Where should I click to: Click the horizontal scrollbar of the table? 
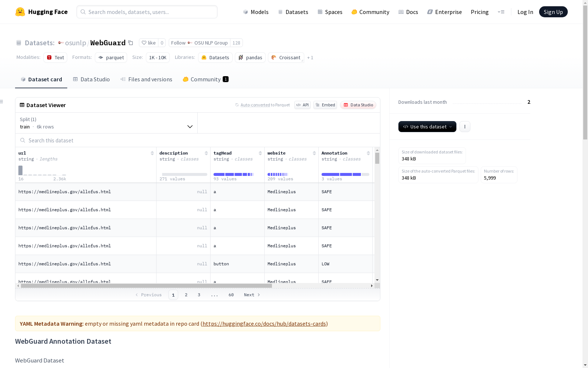point(146,286)
